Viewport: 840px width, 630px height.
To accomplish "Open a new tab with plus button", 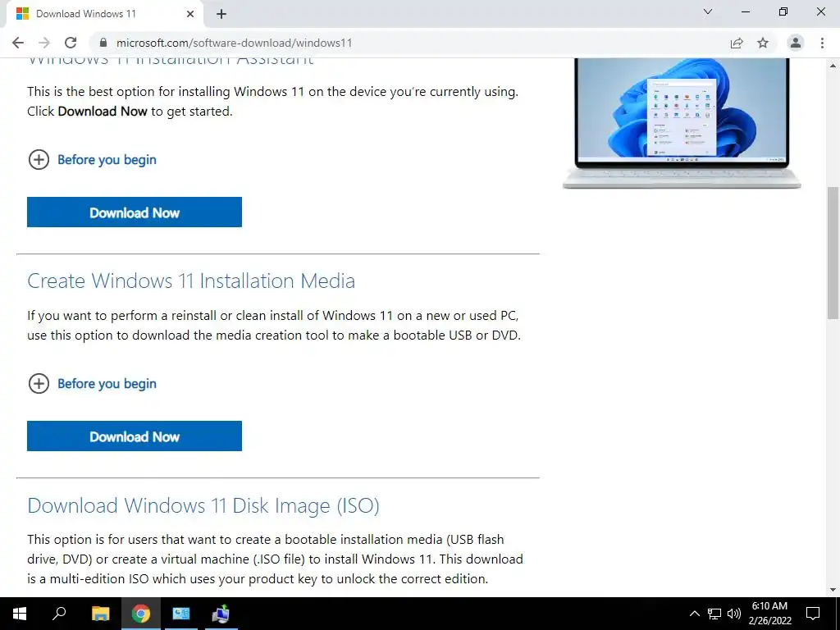I will [x=221, y=14].
